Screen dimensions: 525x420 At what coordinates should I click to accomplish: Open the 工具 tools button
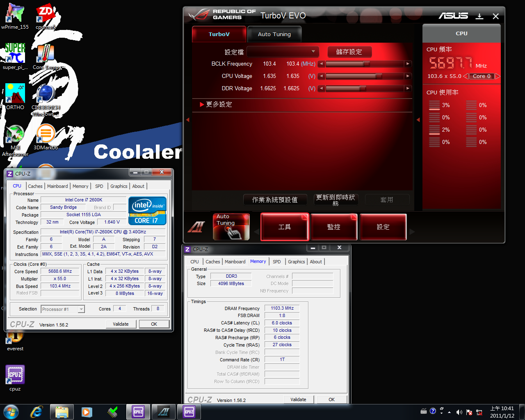pyautogui.click(x=285, y=227)
